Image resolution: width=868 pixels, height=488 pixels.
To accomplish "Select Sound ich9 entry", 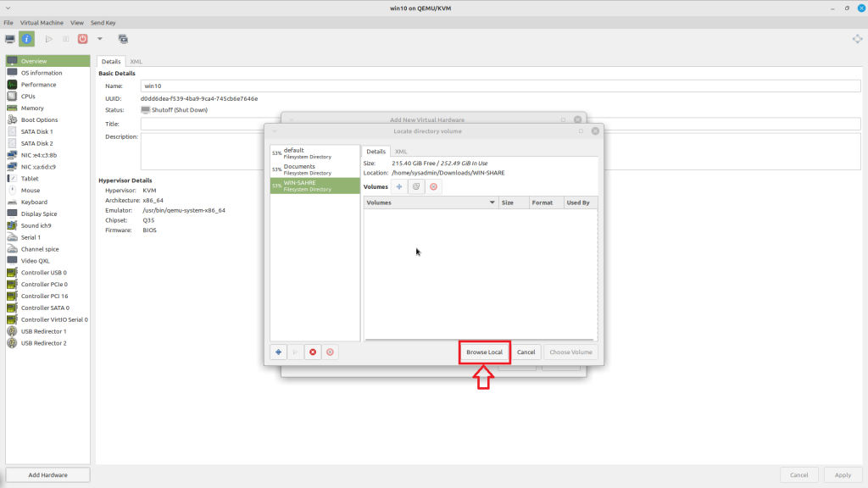I will click(x=47, y=225).
